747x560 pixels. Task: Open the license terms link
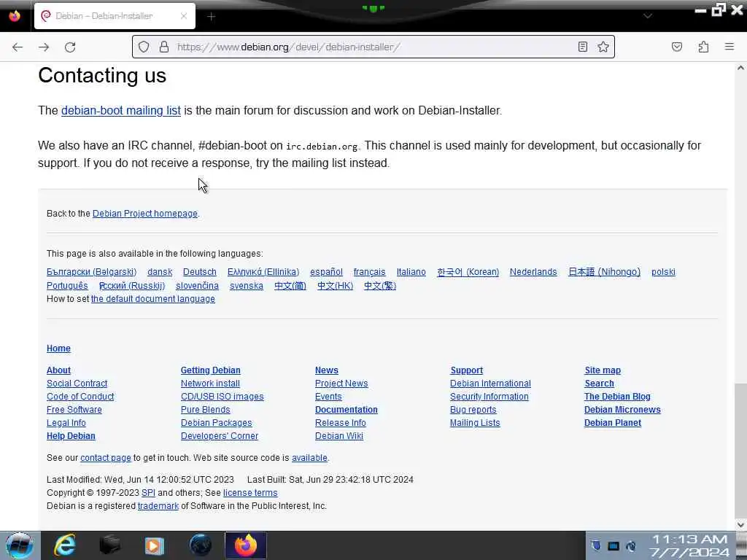click(x=250, y=493)
